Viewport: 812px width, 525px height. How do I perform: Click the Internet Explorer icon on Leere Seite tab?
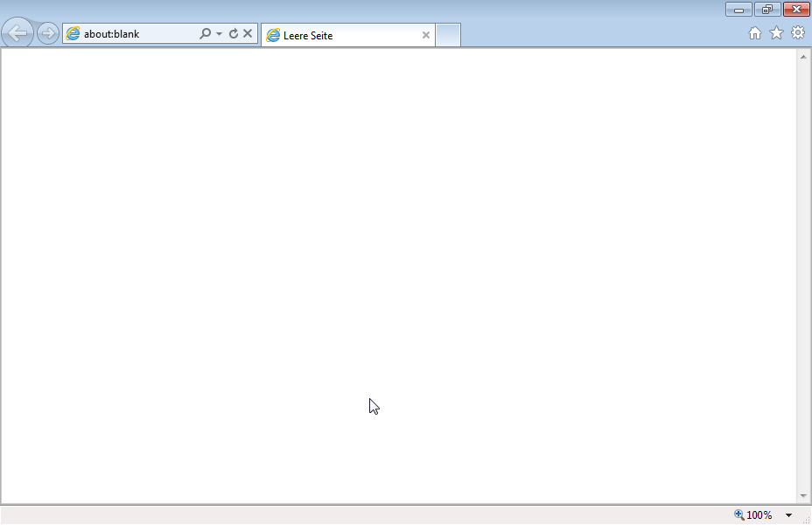tap(273, 35)
